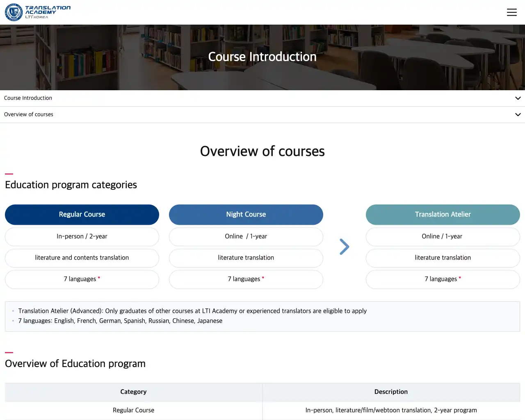Click In-person / 2-year box

[x=82, y=236]
